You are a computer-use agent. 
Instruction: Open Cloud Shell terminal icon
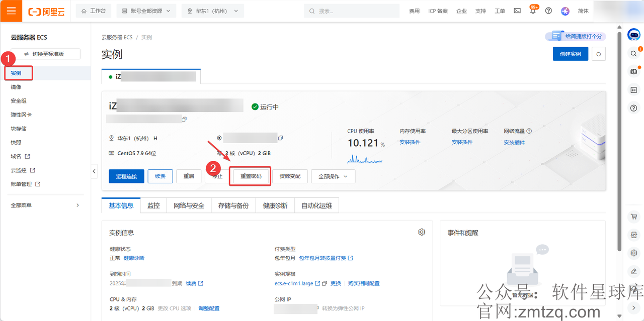coord(517,11)
